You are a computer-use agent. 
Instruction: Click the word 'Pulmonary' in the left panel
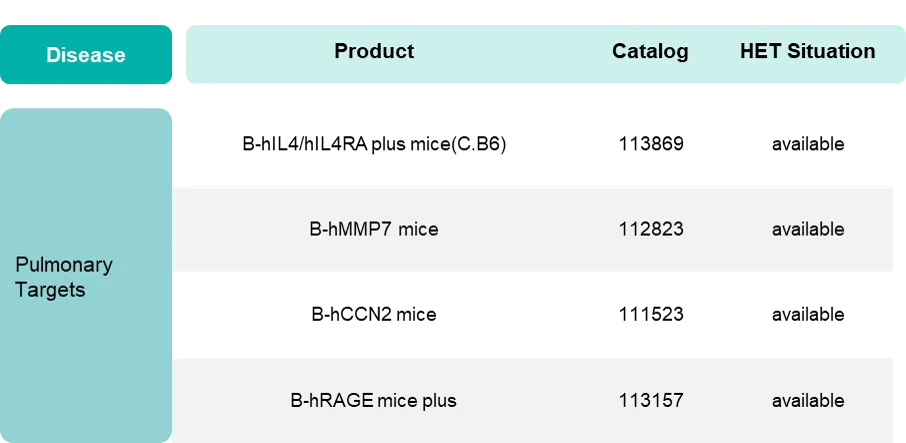[64, 266]
